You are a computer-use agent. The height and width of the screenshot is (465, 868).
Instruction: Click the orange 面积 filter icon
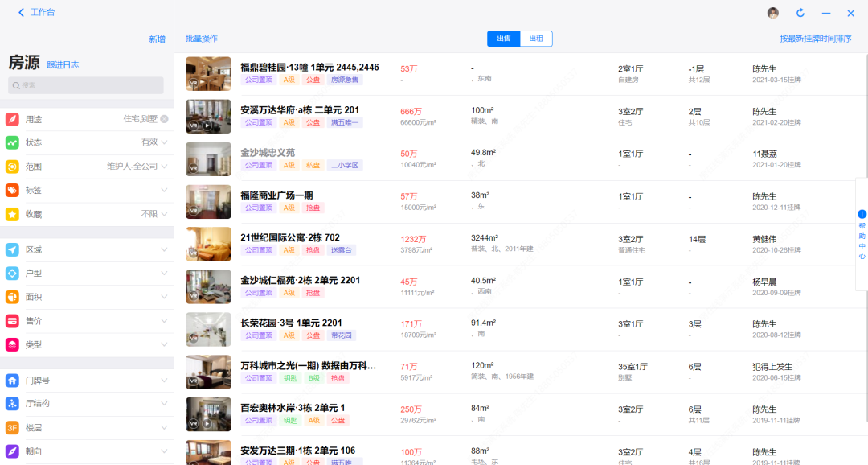point(12,297)
